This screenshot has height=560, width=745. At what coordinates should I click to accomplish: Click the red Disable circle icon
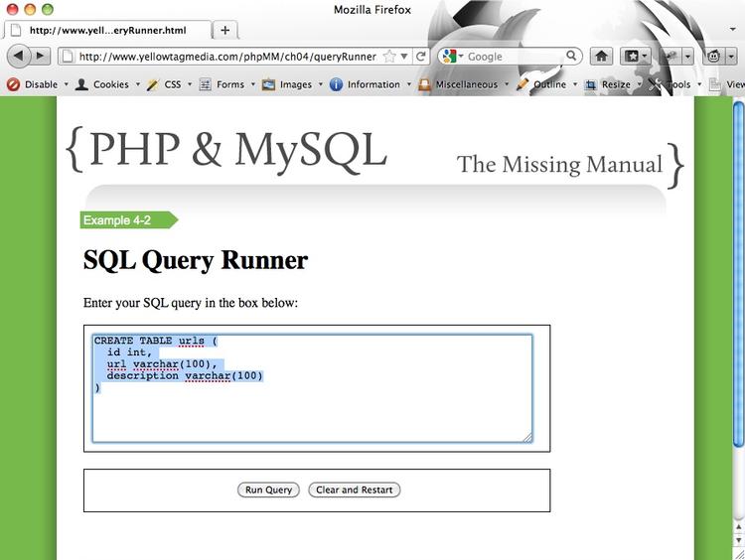(13, 84)
